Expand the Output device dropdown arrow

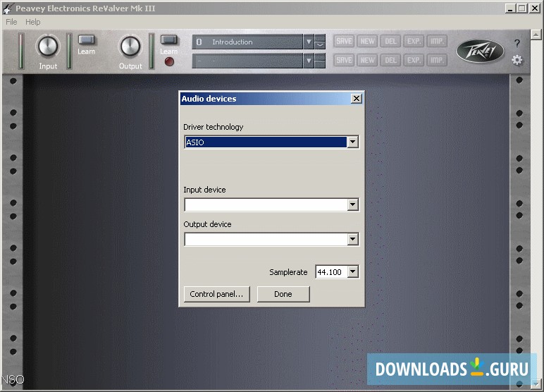point(352,239)
